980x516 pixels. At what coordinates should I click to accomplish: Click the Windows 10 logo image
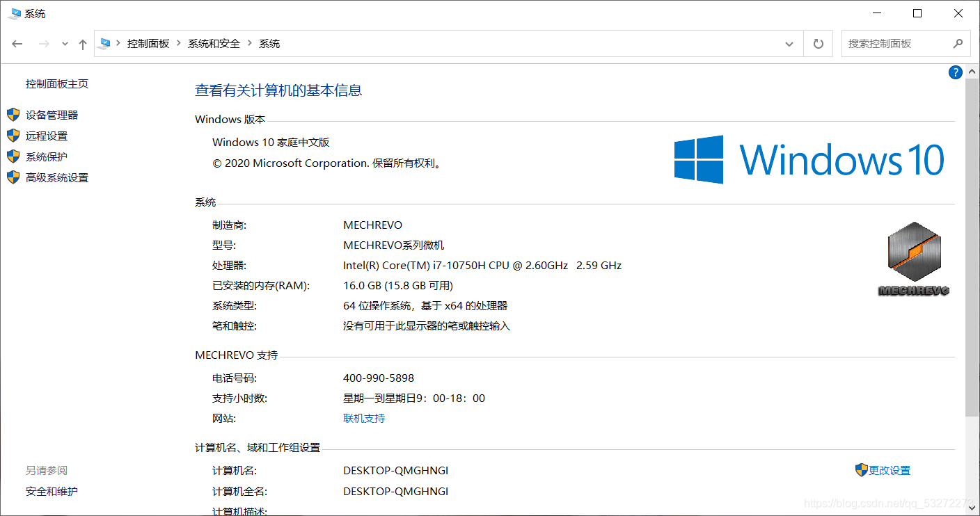tap(809, 159)
